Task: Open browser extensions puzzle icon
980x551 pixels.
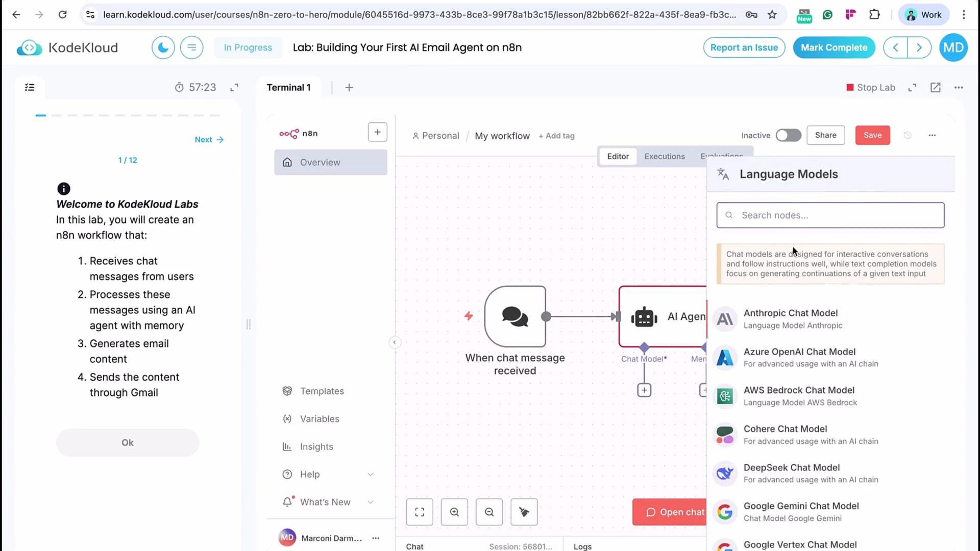Action: click(x=874, y=15)
